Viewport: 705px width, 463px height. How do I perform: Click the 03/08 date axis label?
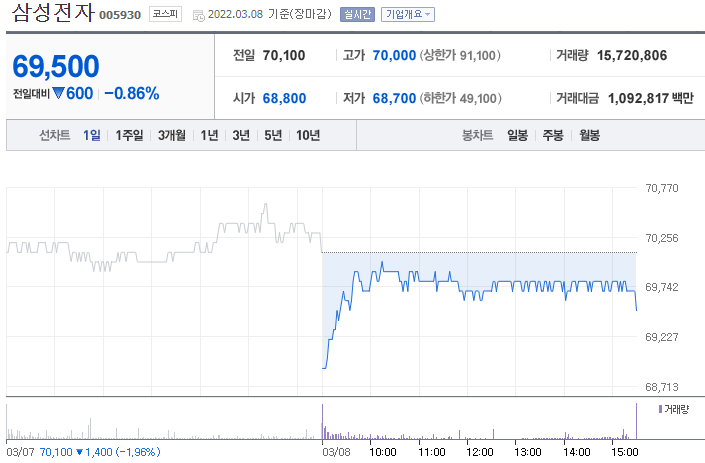click(x=336, y=452)
